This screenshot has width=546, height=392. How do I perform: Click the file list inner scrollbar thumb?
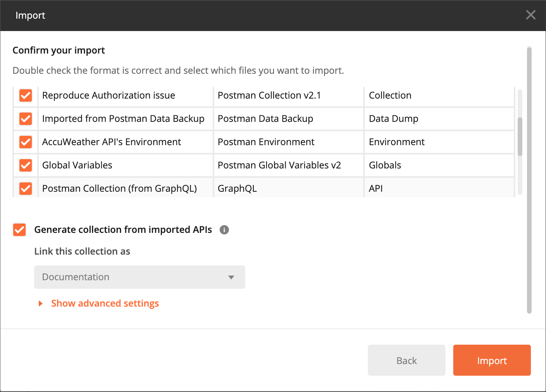[520, 137]
